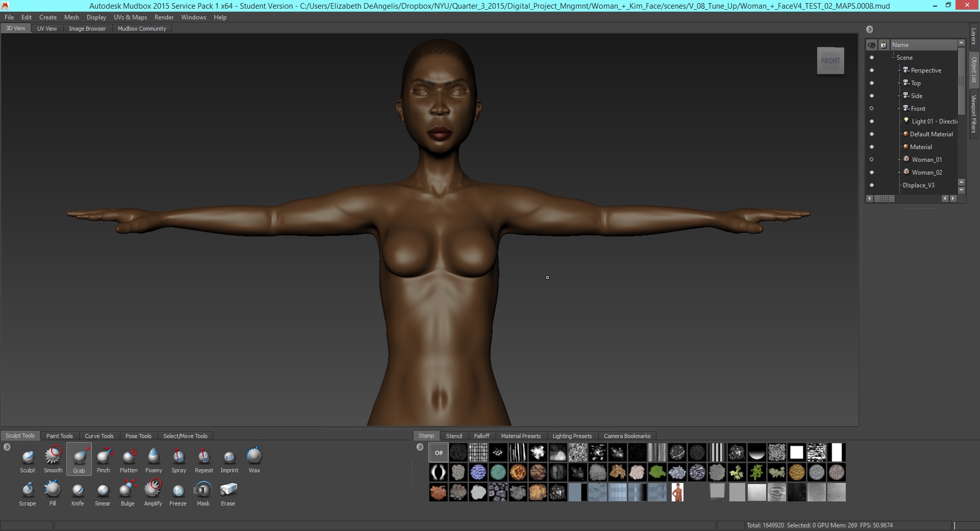Collapse the right panel with arrow button

point(870,30)
